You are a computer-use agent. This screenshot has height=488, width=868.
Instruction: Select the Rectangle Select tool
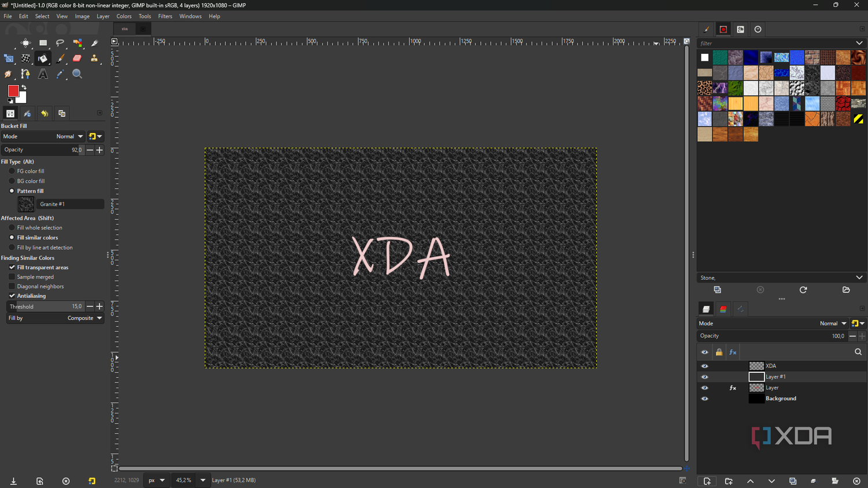(43, 43)
